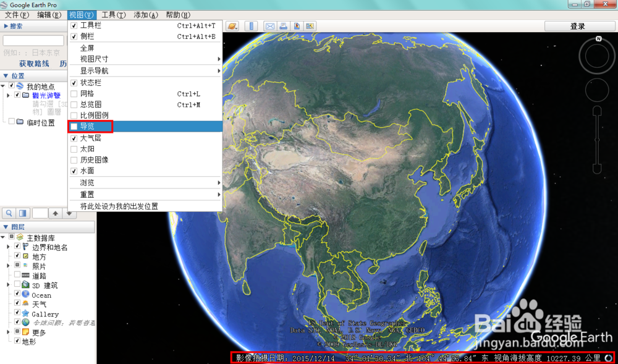Click the streaming indicator in the status bar
618x364 pixels.
[x=609, y=358]
